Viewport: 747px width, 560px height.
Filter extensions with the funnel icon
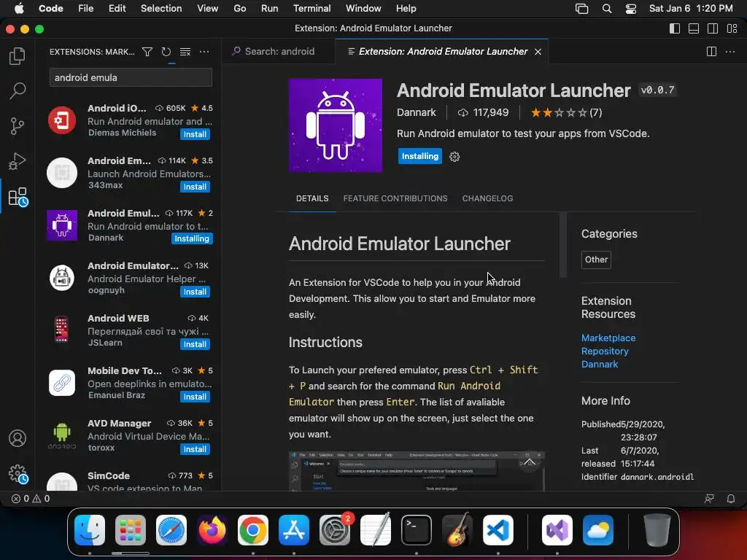tap(147, 52)
